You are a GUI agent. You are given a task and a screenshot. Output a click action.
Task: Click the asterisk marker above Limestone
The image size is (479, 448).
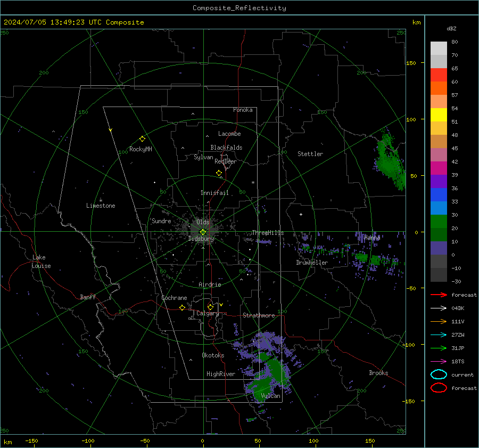(101, 201)
